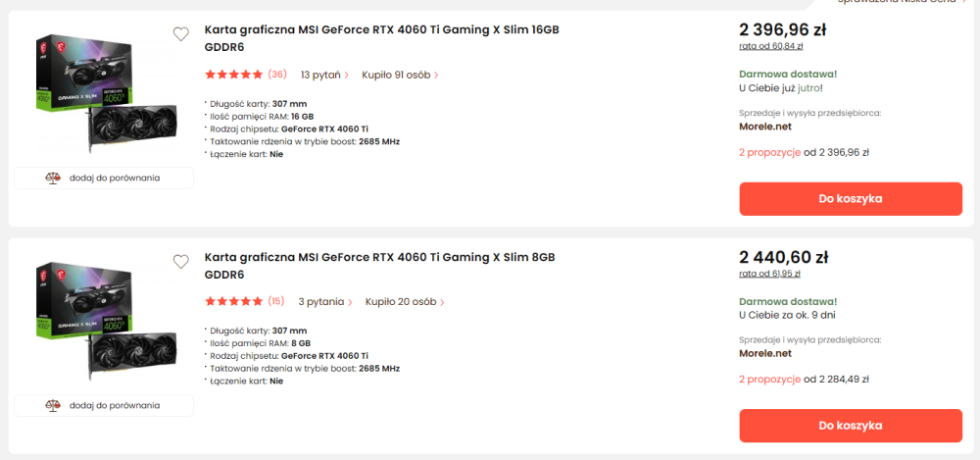This screenshot has width=980, height=460.
Task: View '2 propozycje od 2 396,96 zł' offers
Action: tap(804, 152)
